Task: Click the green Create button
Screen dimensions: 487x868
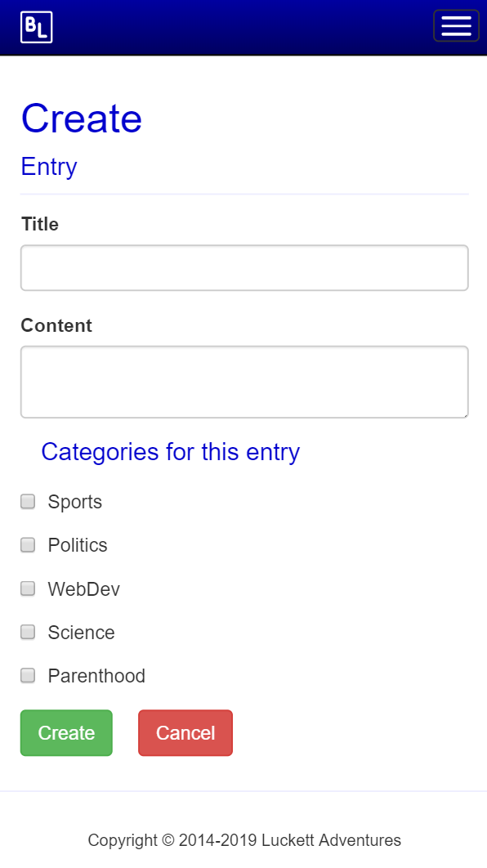Action: (x=66, y=733)
